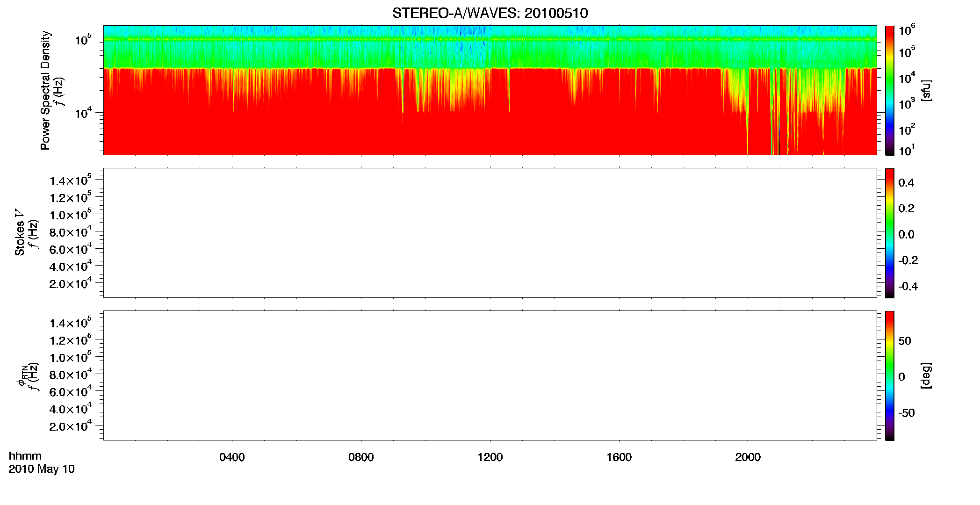980x505 pixels.
Task: Click the 50 label on the deg colorbar
Action: [904, 341]
